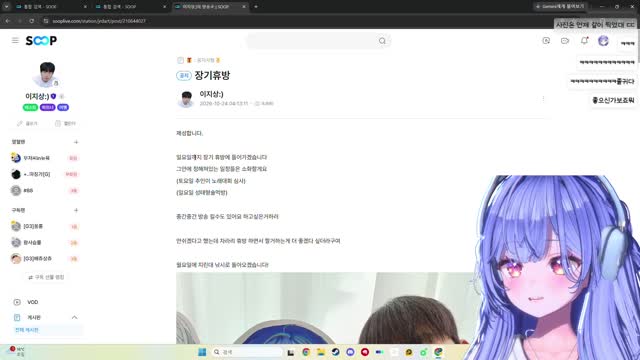Add to 구독팬 list with plus icon
Screen dimensions: 640x360
click(x=76, y=210)
